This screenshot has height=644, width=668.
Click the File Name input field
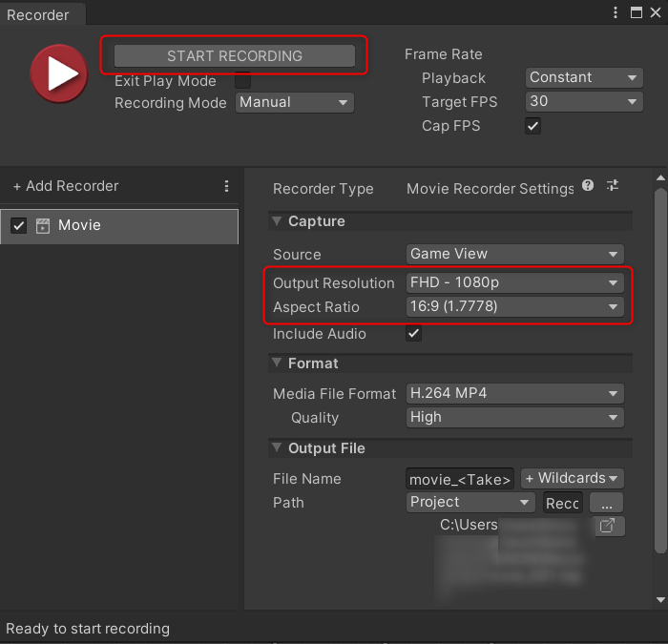460,479
